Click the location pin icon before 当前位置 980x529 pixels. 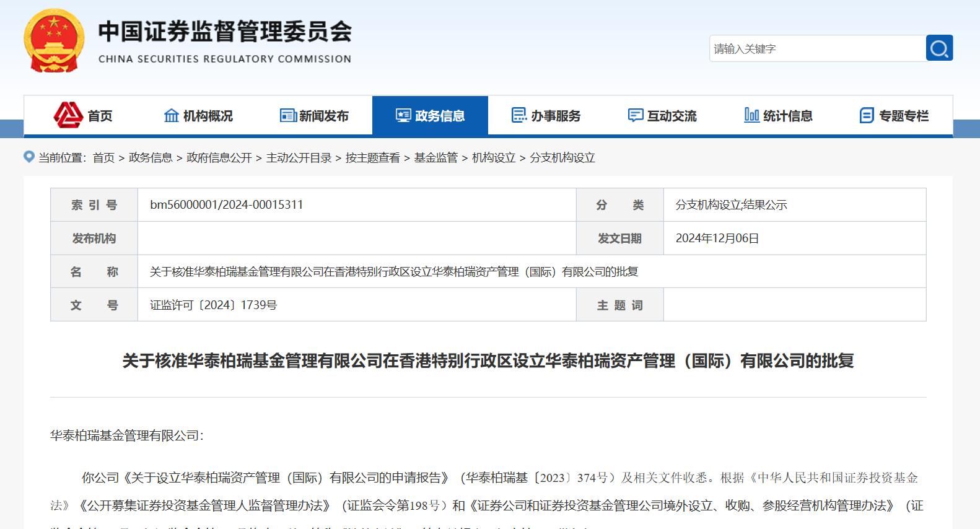[29, 157]
